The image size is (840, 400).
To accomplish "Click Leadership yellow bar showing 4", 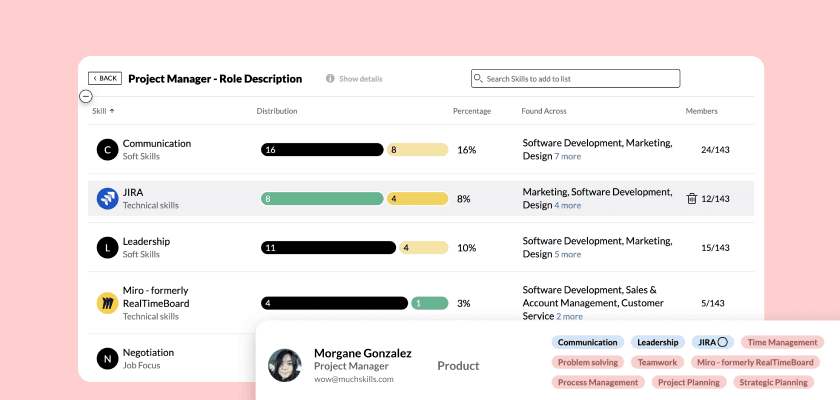I will [x=424, y=247].
